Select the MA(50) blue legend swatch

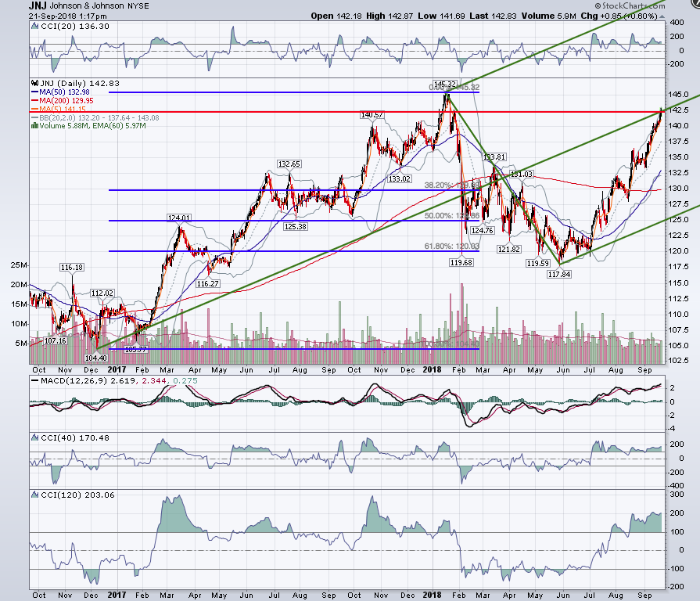click(x=35, y=92)
